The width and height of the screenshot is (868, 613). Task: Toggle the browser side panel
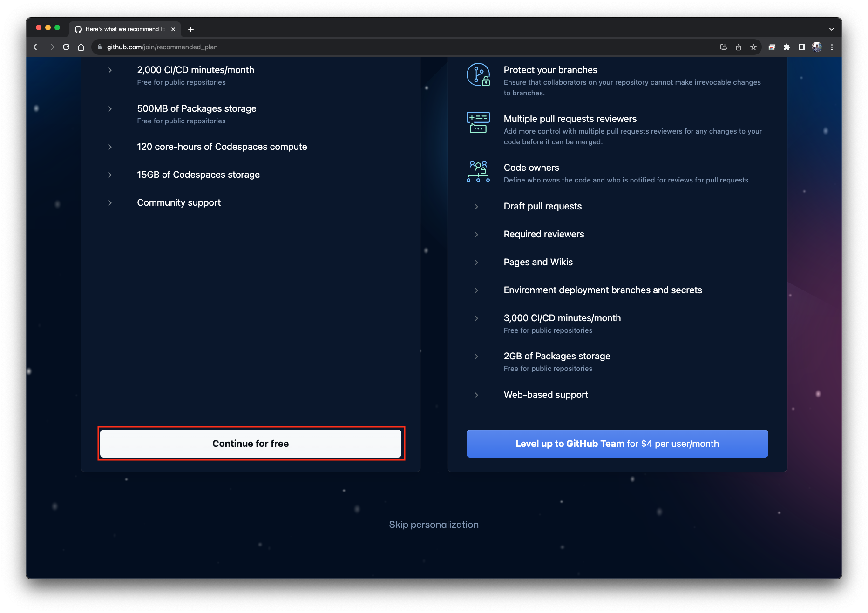click(801, 47)
